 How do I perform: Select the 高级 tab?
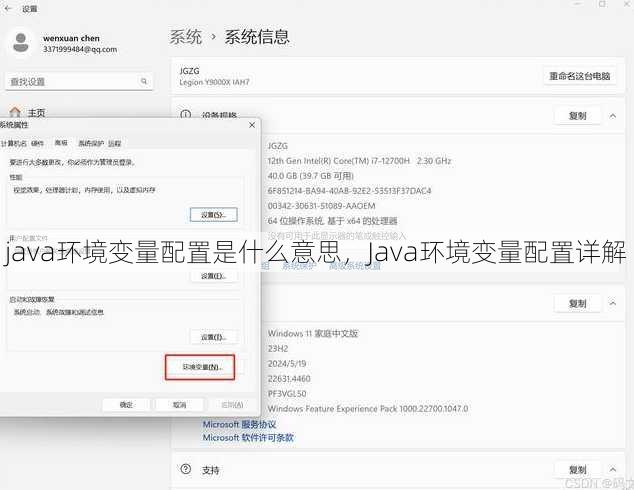(61, 143)
